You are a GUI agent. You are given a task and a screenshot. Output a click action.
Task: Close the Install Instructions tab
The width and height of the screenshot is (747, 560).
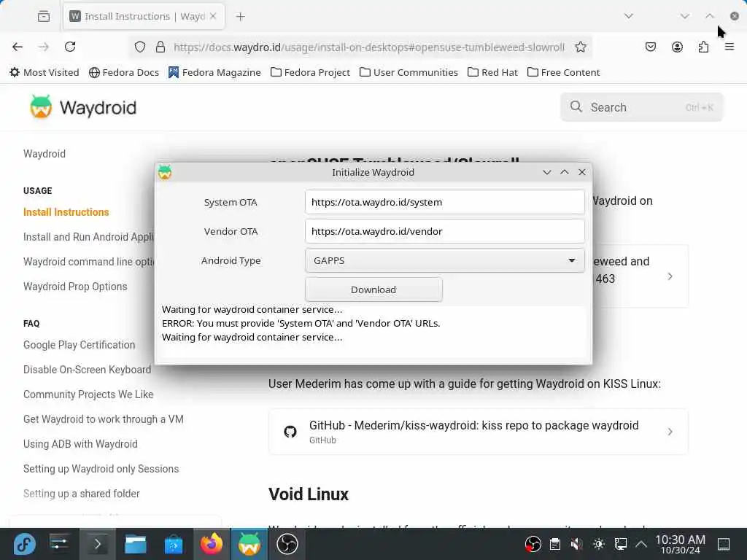(x=213, y=16)
